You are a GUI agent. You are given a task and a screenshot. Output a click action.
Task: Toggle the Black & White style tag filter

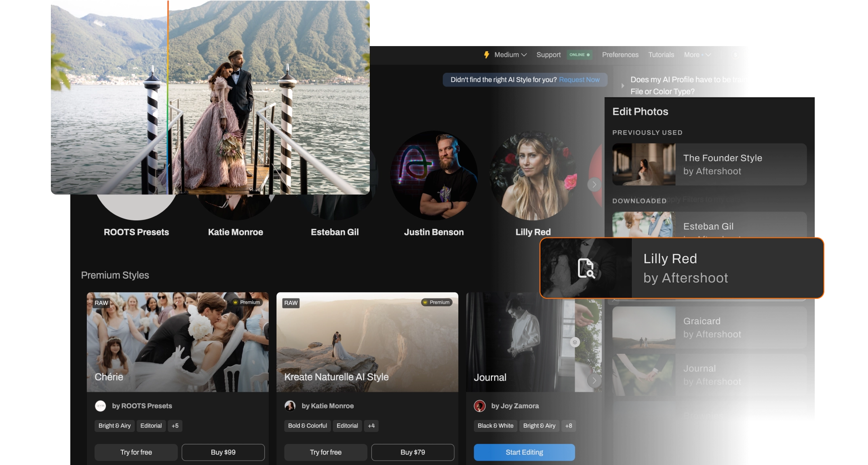point(495,425)
